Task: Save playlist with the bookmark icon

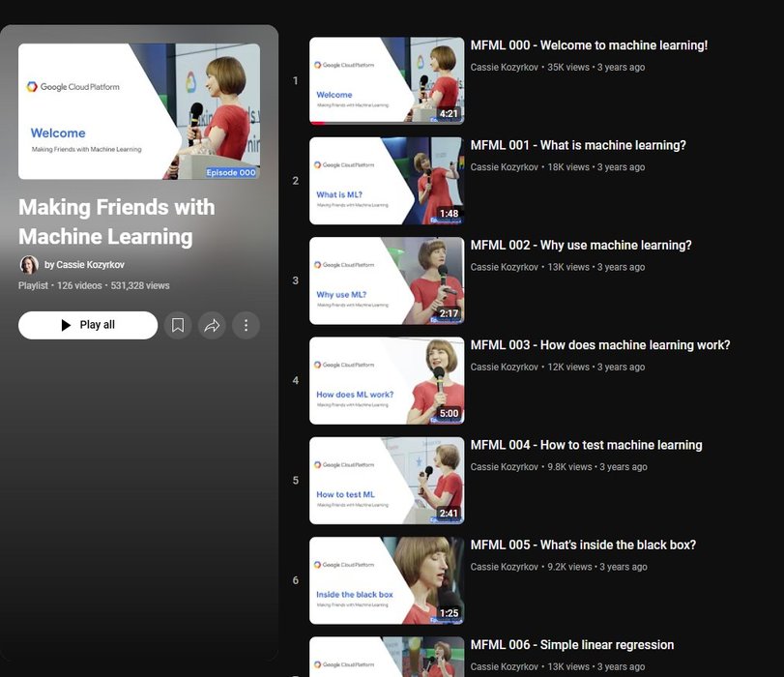Action: (178, 325)
